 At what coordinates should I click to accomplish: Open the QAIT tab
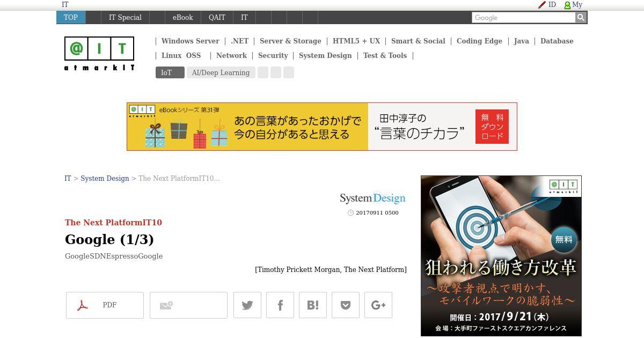(217, 17)
